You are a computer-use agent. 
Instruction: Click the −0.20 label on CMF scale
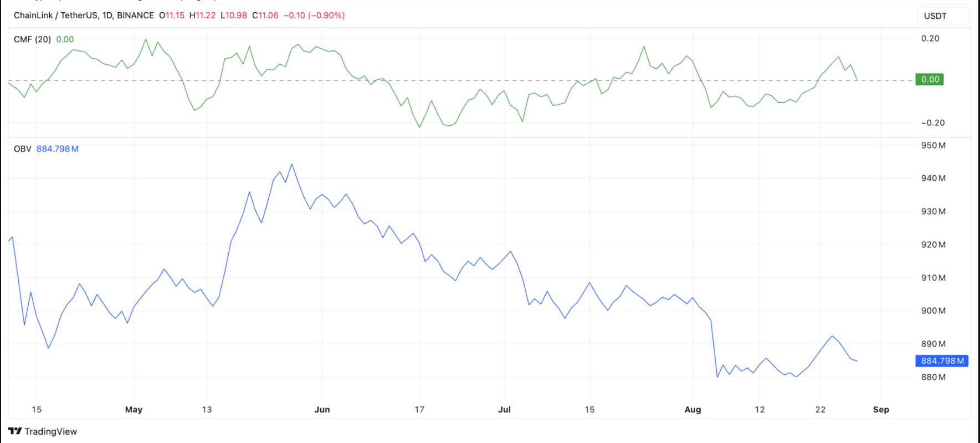pyautogui.click(x=932, y=123)
